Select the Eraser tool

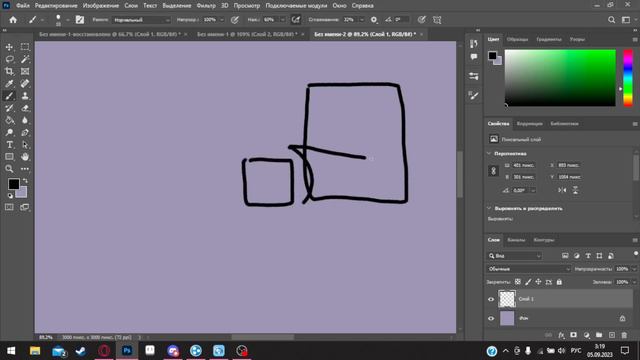pos(25,108)
